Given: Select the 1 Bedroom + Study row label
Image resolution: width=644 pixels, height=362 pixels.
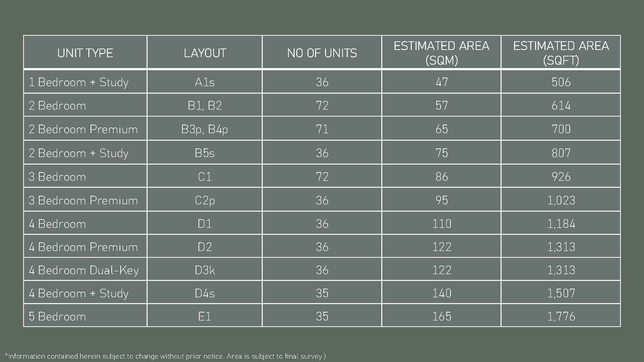Looking at the screenshot, I should [x=78, y=82].
